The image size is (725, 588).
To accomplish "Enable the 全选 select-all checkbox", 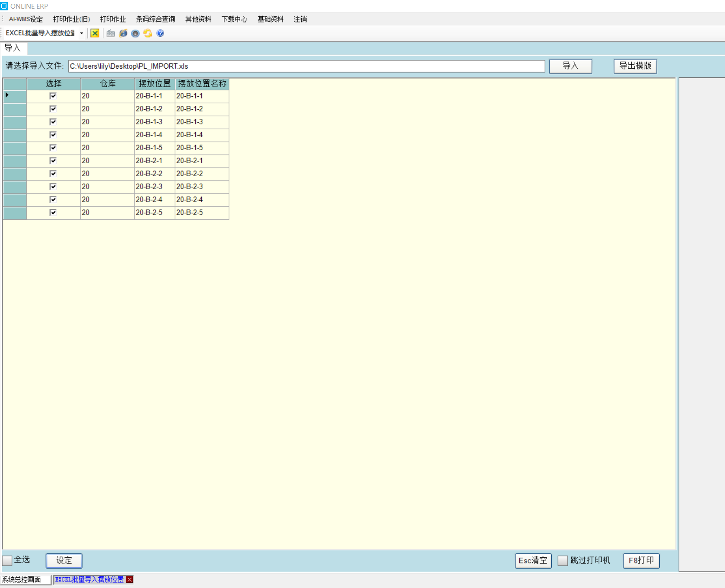I will 7,560.
